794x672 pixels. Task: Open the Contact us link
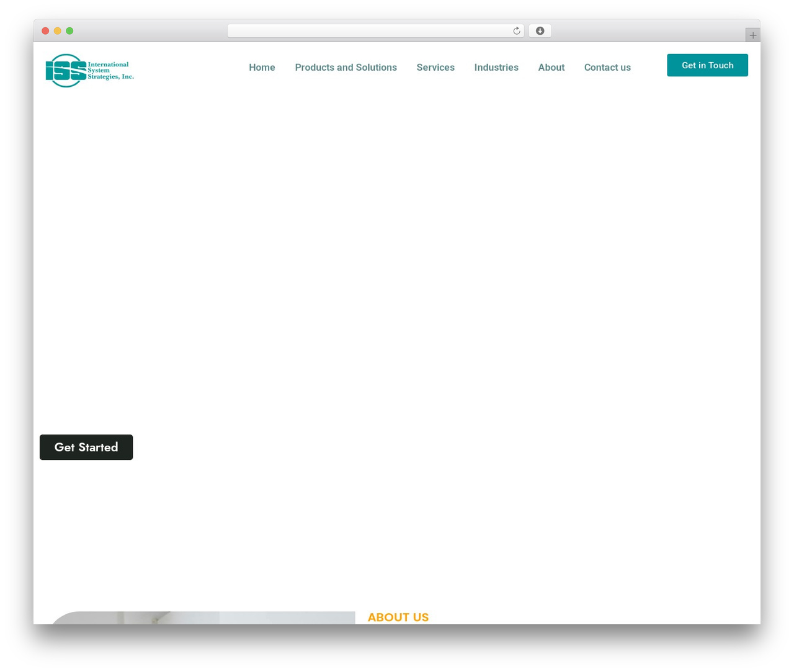coord(607,68)
